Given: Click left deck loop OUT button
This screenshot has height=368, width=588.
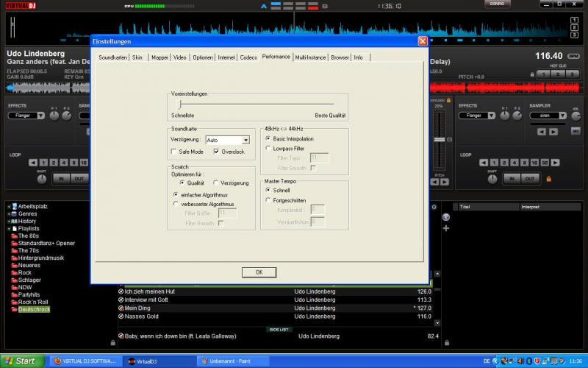Looking at the screenshot, I should point(79,179).
